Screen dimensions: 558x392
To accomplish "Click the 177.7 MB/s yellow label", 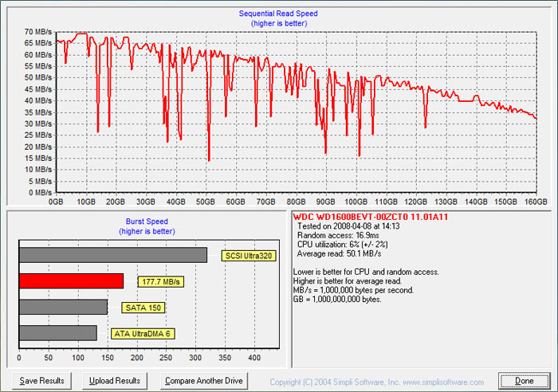I will click(x=161, y=282).
